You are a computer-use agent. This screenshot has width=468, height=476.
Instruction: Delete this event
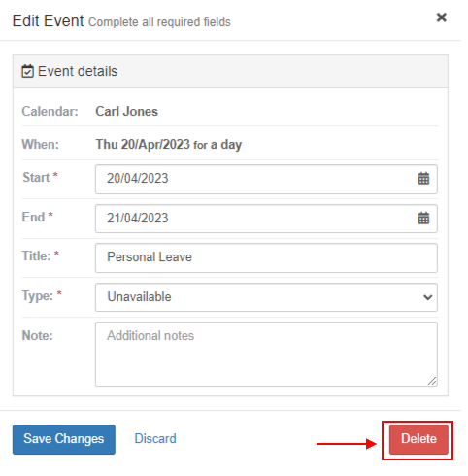coord(418,439)
